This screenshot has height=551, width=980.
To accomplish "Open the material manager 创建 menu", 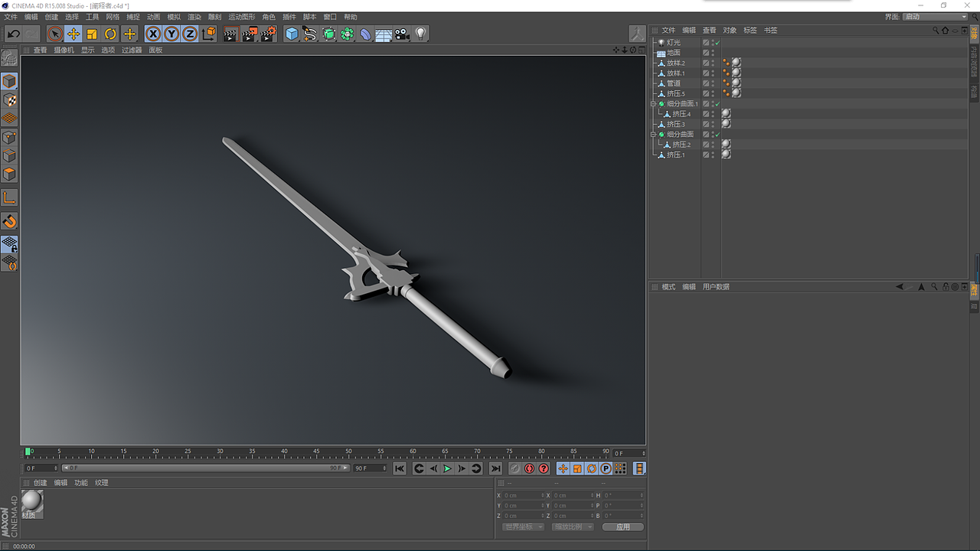I will 40,483.
